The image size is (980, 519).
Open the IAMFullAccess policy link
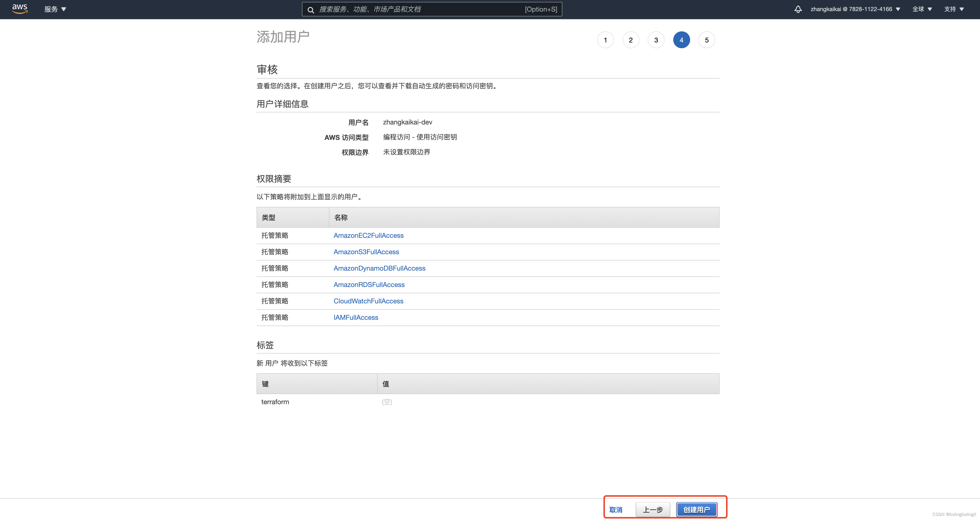(x=355, y=317)
